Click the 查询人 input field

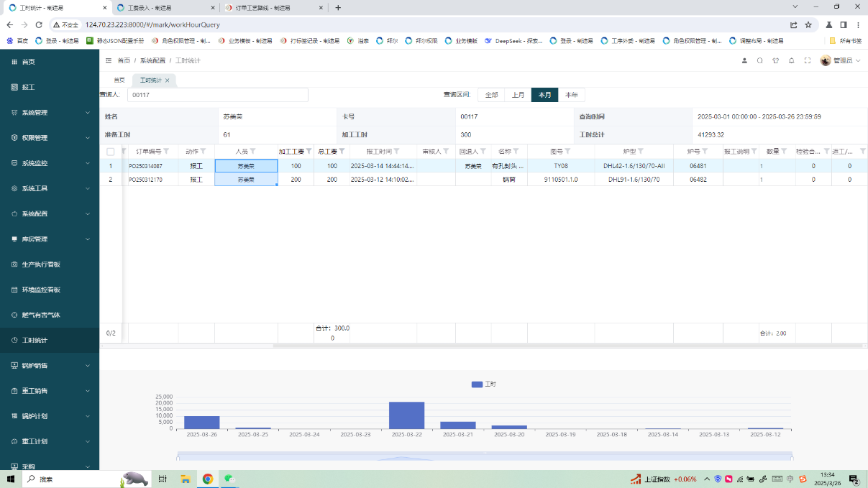pos(217,95)
